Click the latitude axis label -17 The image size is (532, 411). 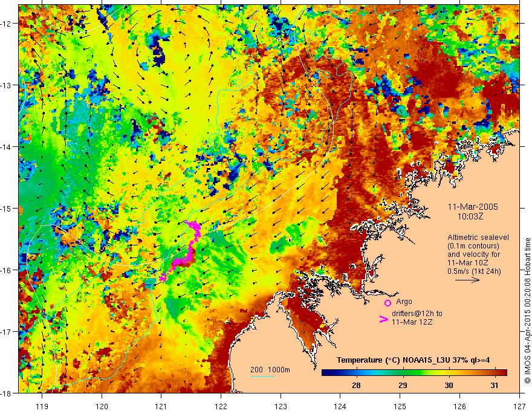[7, 332]
